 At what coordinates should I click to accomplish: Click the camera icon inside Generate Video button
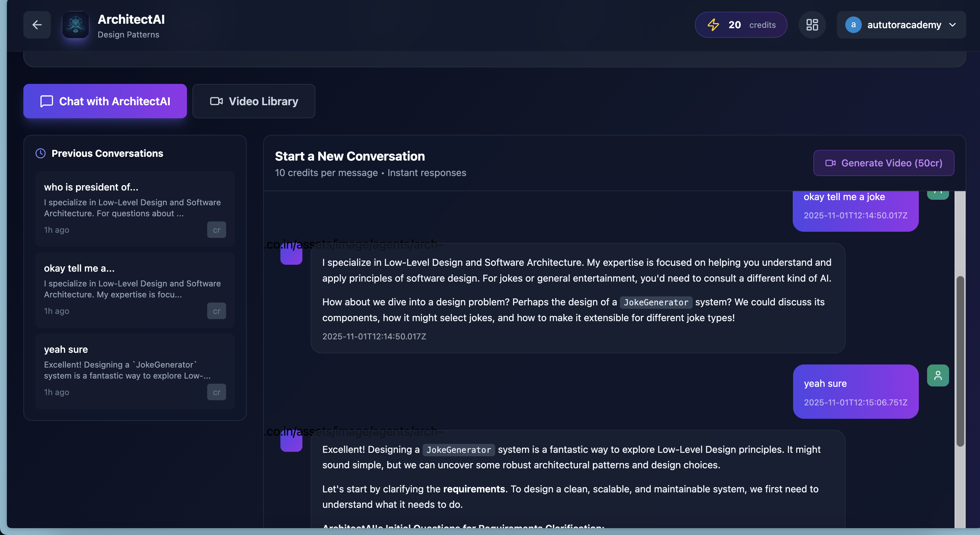point(831,163)
